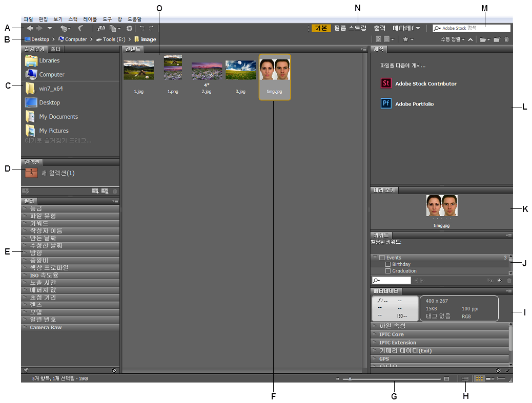
Task: Open the star rating filter dropdown
Action: click(408, 39)
